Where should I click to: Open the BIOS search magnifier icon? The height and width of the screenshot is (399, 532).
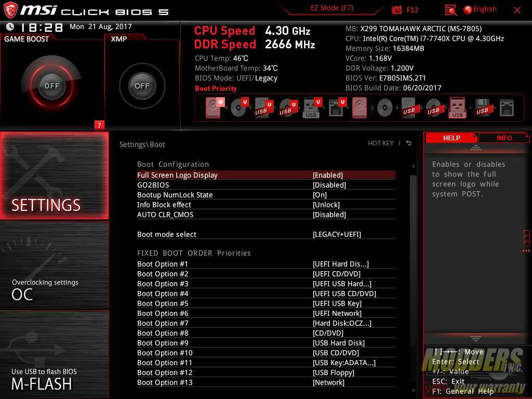coord(450,10)
